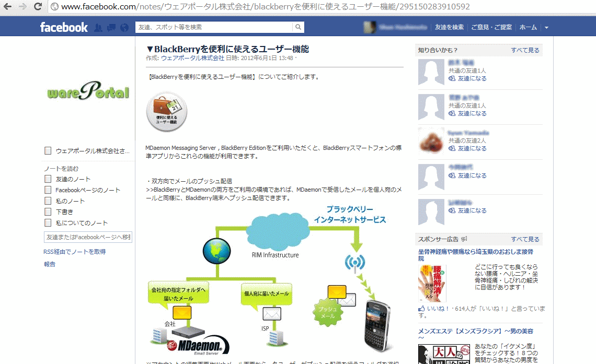Go to ホーム in the header
The image size is (596, 364).
(x=528, y=27)
